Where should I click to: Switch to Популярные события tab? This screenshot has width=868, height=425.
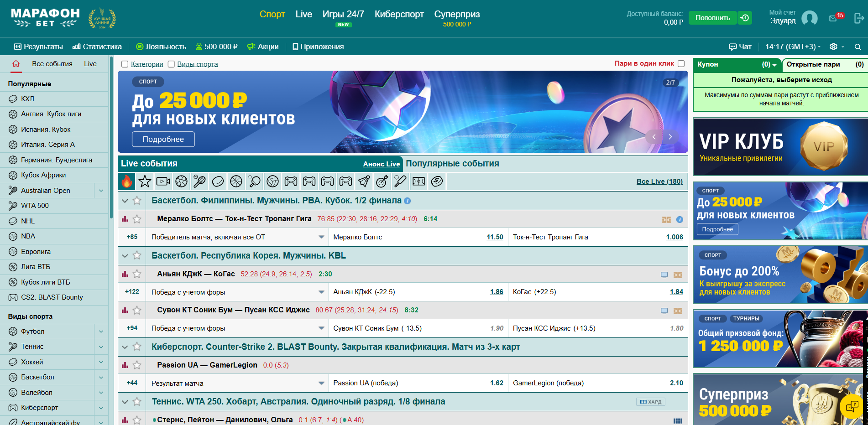click(x=452, y=164)
